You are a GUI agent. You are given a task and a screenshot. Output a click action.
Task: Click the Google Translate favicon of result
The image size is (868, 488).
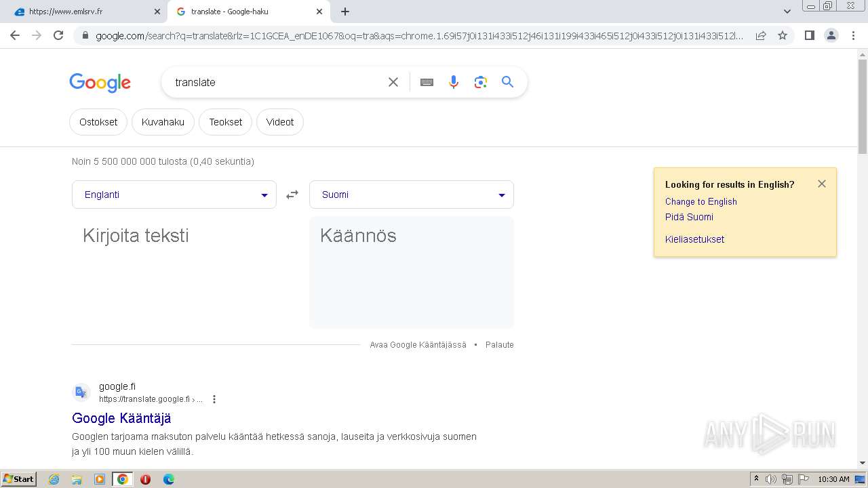[81, 392]
